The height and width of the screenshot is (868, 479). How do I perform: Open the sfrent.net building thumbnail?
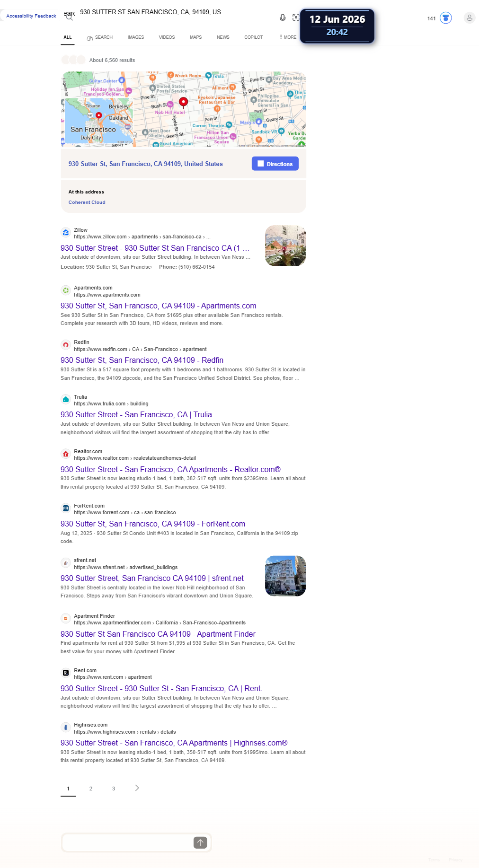tap(285, 576)
